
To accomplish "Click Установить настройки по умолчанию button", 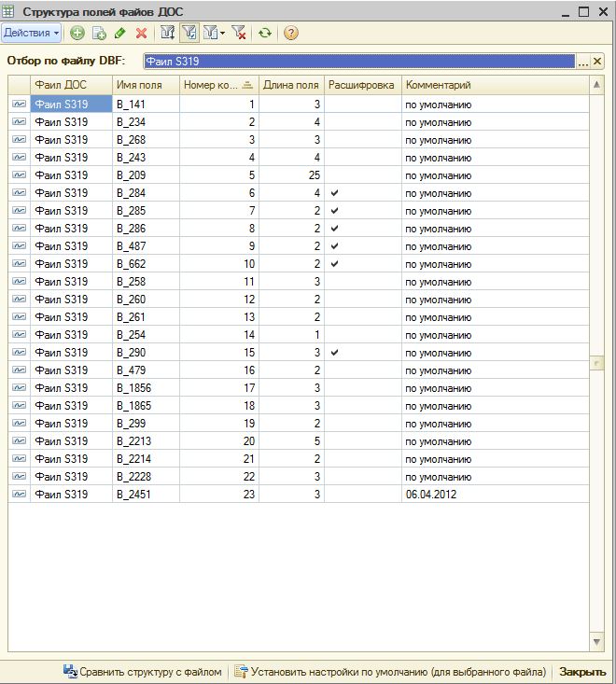I will click(x=392, y=671).
